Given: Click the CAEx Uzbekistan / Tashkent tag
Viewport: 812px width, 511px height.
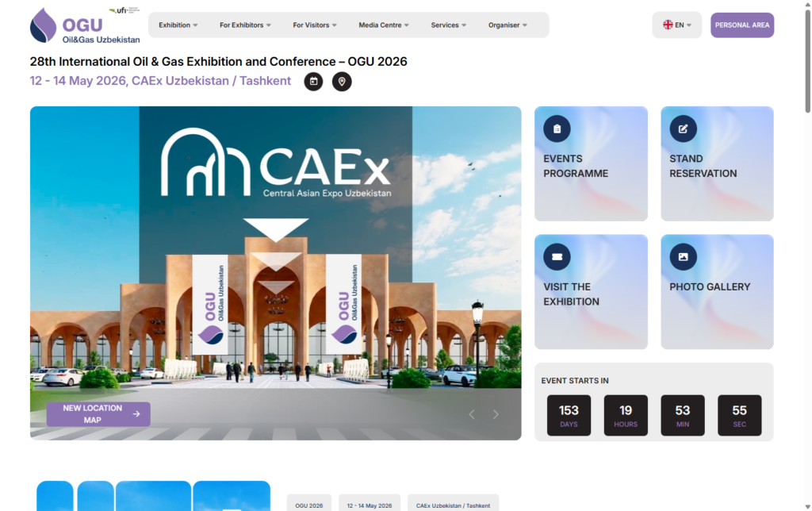Looking at the screenshot, I should tap(453, 505).
